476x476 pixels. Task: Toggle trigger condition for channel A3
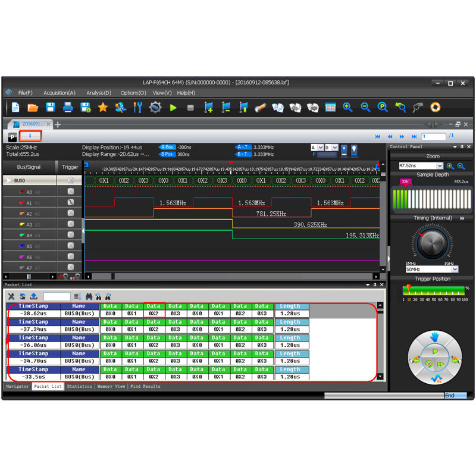(x=70, y=224)
